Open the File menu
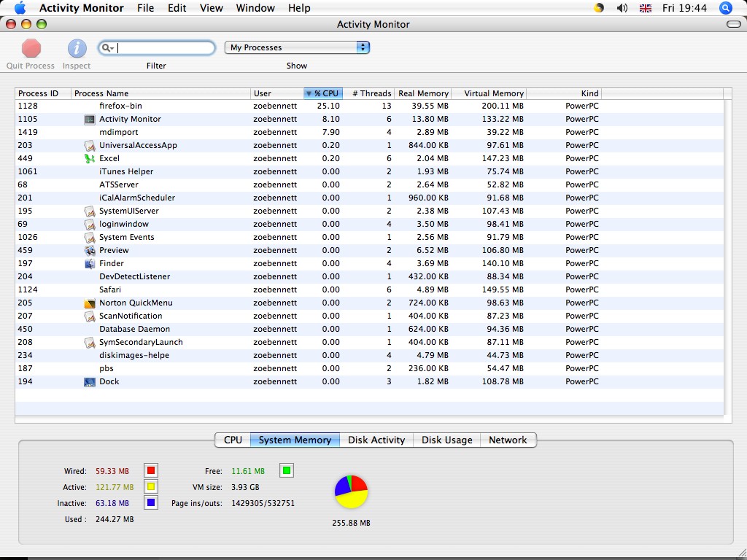The image size is (747, 560). pos(145,7)
